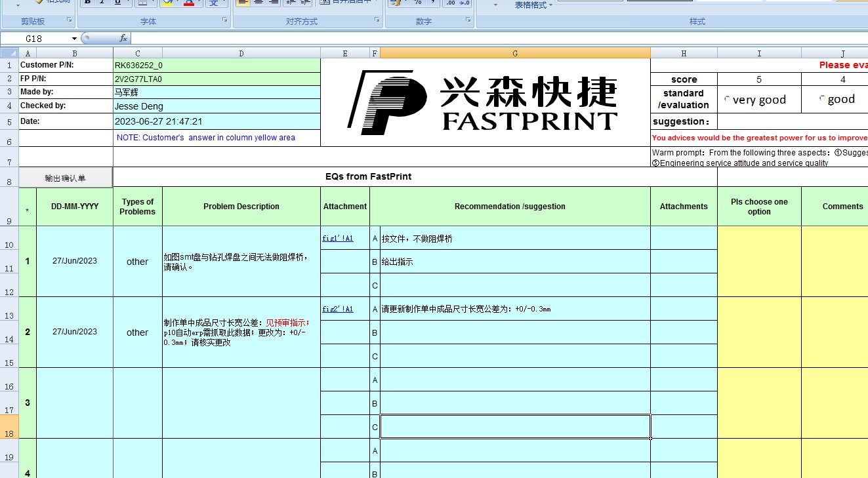The width and height of the screenshot is (868, 478).
Task: Click the Checked by: label cell
Action: click(x=66, y=106)
